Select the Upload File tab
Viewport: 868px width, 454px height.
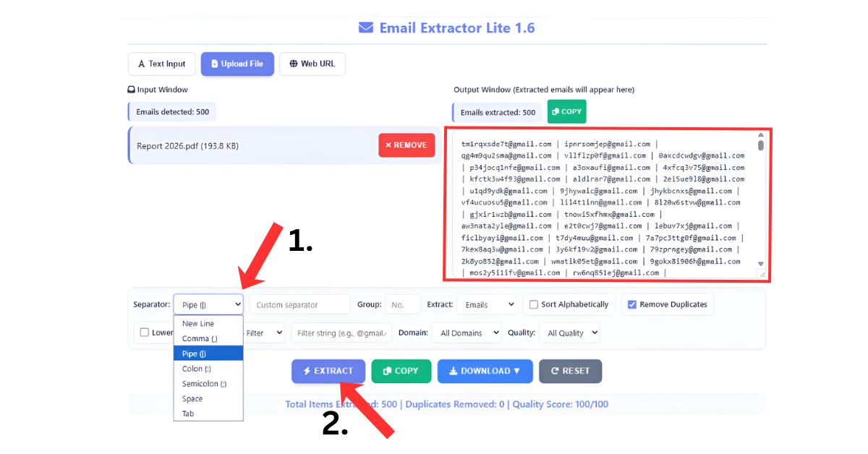coord(237,64)
